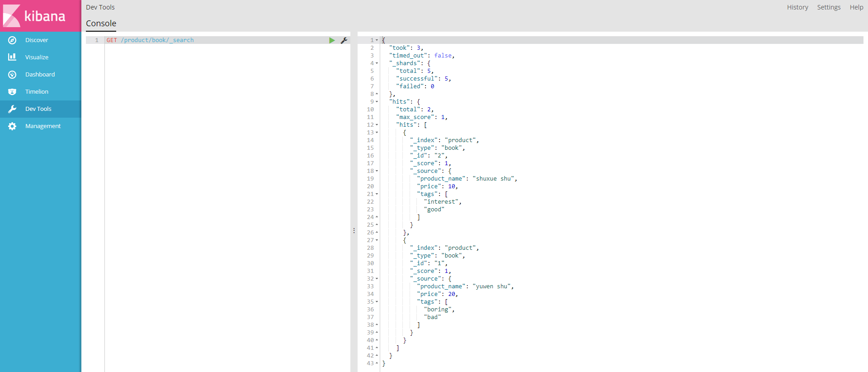Go to Discover page
The height and width of the screenshot is (372, 868).
point(37,40)
